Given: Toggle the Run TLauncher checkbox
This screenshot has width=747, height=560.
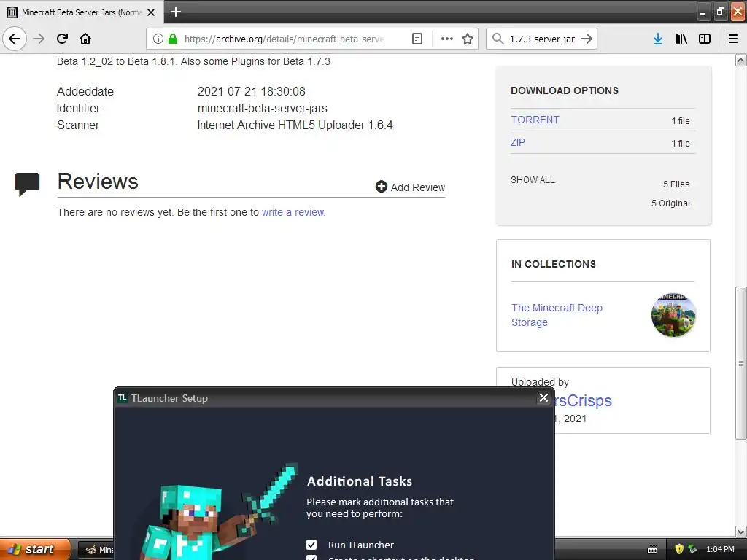Looking at the screenshot, I should coord(311,545).
